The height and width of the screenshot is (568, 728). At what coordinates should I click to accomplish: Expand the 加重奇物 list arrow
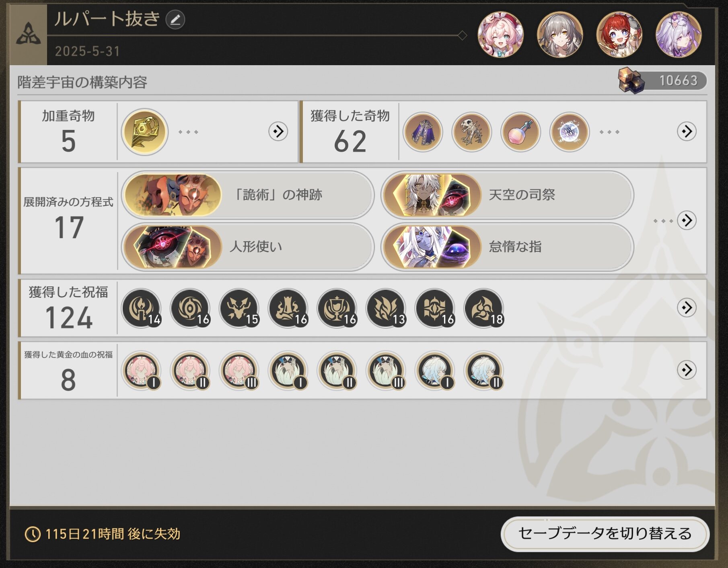[278, 132]
